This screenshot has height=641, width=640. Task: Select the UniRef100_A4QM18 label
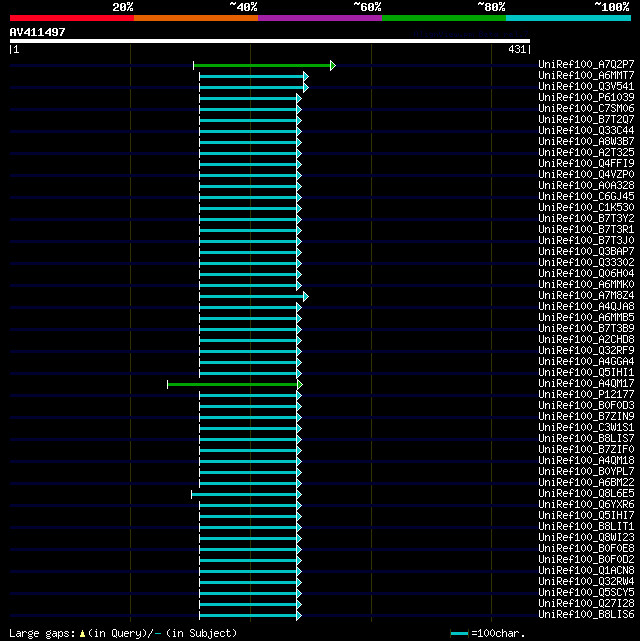coord(586,461)
